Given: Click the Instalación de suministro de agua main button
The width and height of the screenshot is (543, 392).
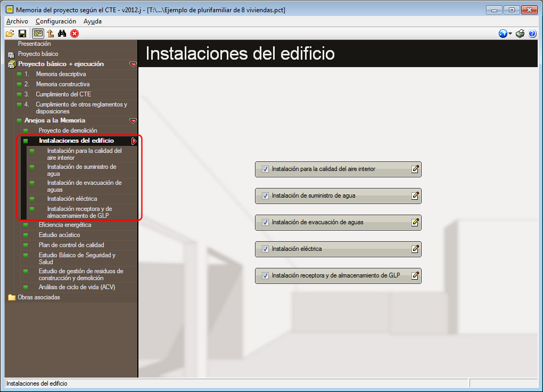Looking at the screenshot, I should point(338,196).
